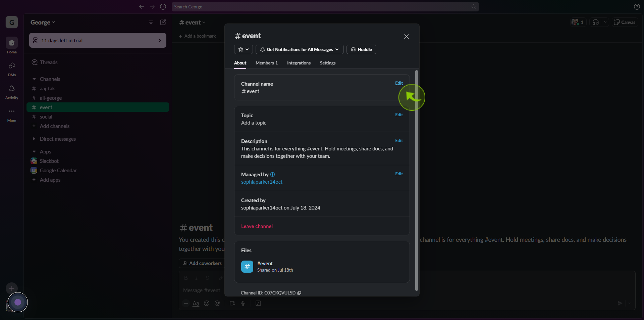Record an audio clip with microphone
644x320 pixels.
(x=243, y=303)
